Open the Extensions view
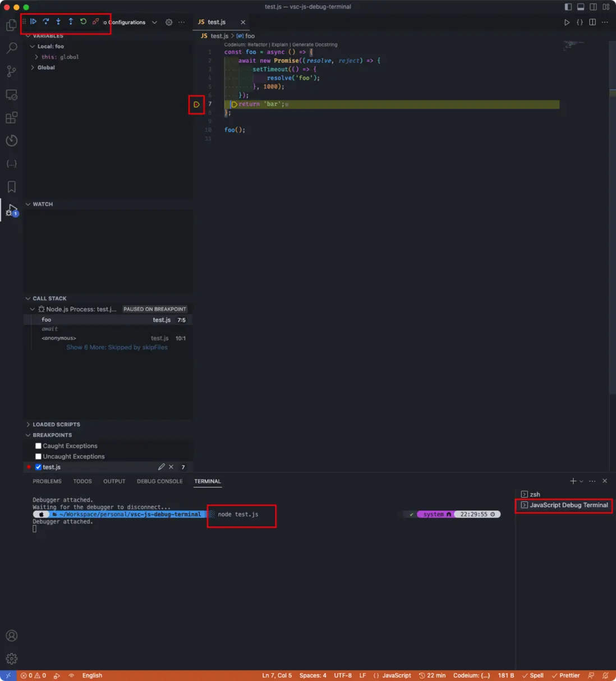 pos(11,118)
